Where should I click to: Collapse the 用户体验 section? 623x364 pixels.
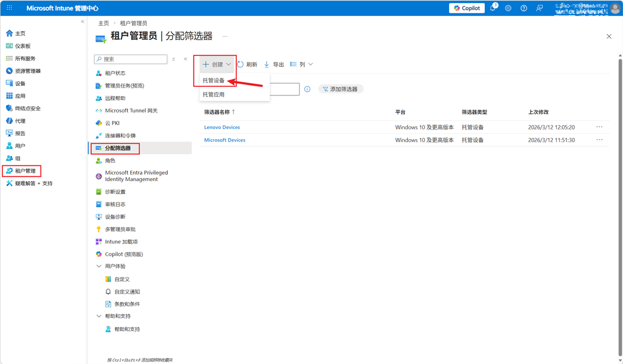click(x=99, y=266)
